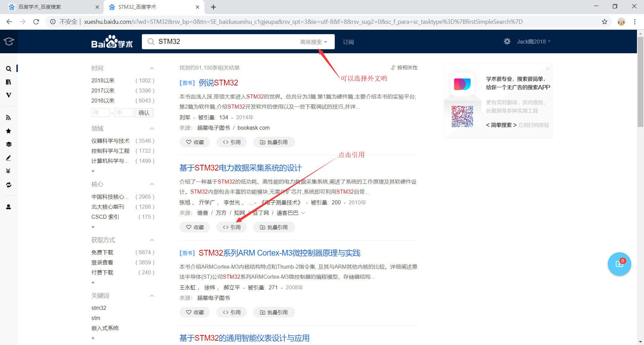Open the floating batch citation cart button
This screenshot has height=345, width=644.
click(x=619, y=264)
